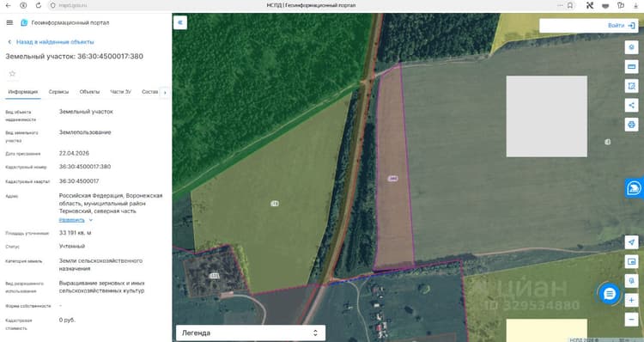Screen dimensions: 644x342
Task: Click cadastral number value 36:30:4500017:380
Action: coord(85,167)
